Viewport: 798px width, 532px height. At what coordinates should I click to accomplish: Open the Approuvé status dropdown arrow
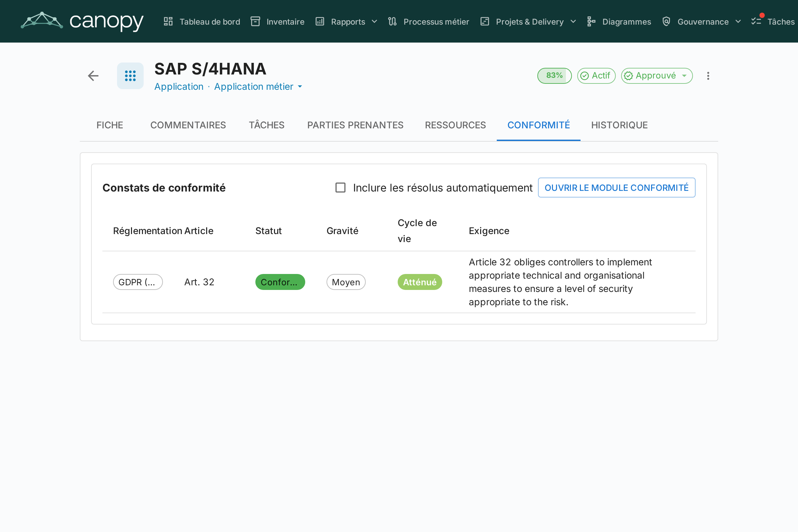[684, 76]
